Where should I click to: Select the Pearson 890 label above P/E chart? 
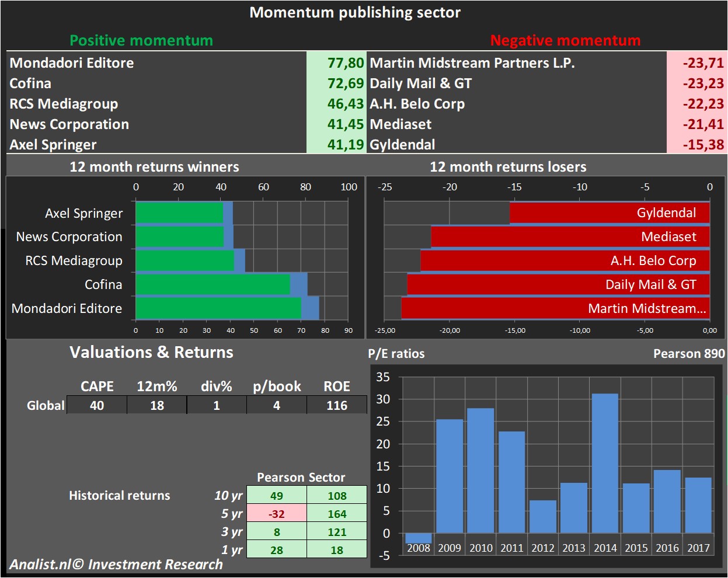coord(688,354)
